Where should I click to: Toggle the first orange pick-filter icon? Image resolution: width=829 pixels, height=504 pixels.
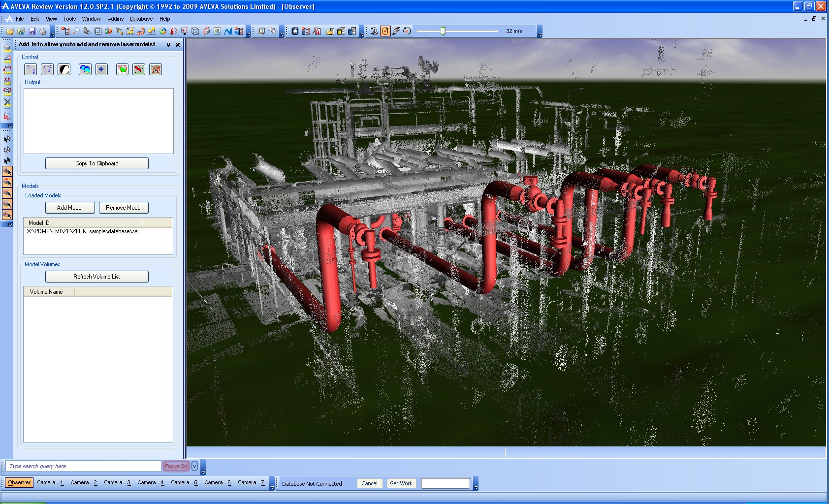[x=7, y=172]
